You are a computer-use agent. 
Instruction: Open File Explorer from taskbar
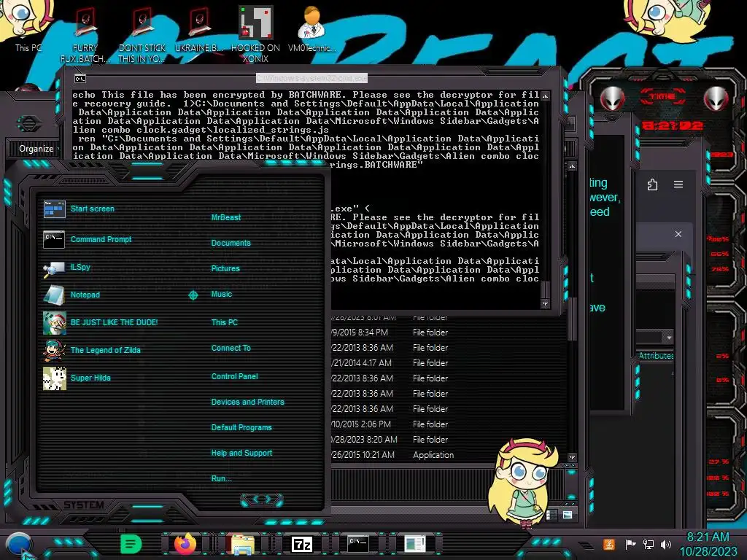point(243,544)
